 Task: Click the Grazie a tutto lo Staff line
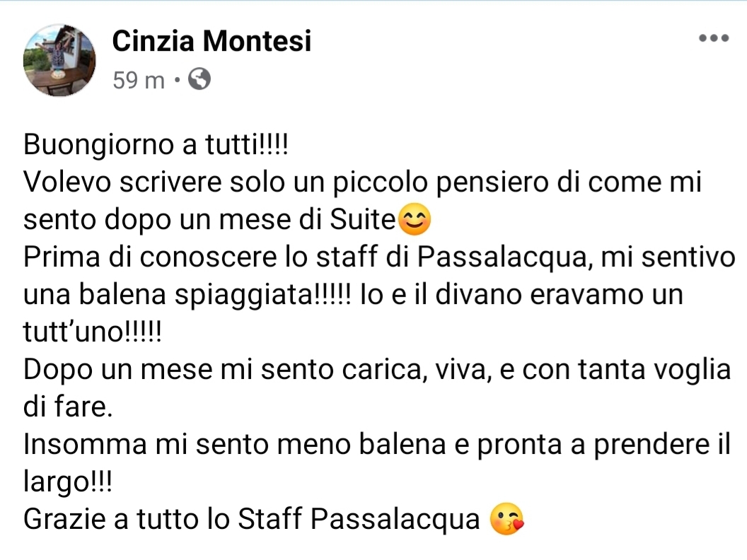tap(252, 519)
